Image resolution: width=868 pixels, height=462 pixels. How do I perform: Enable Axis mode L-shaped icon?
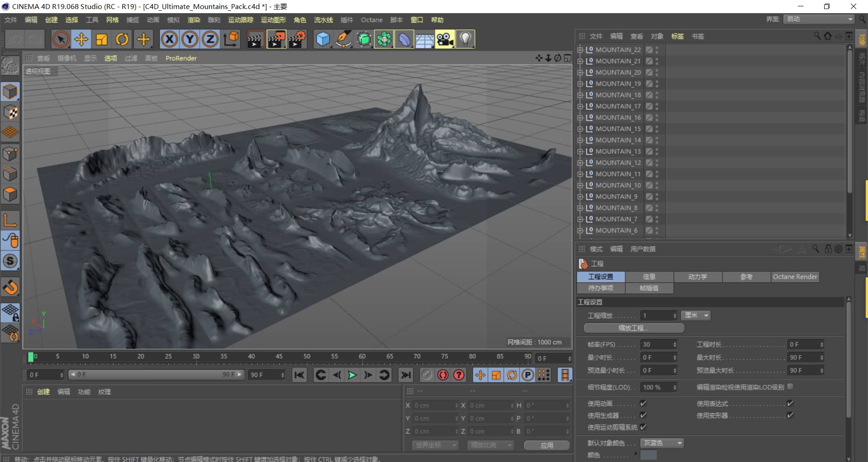[x=10, y=220]
